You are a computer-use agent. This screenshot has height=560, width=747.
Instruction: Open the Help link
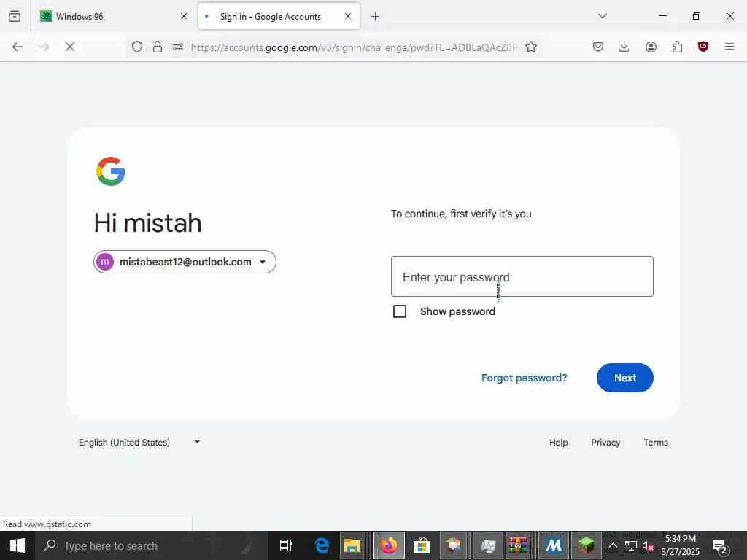click(558, 443)
